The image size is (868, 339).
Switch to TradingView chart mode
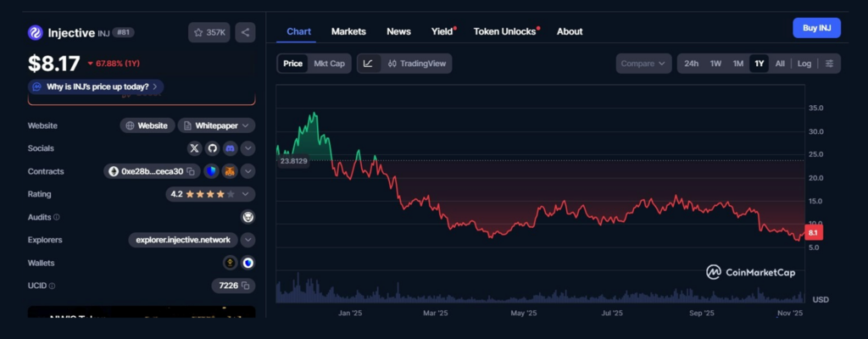[417, 64]
